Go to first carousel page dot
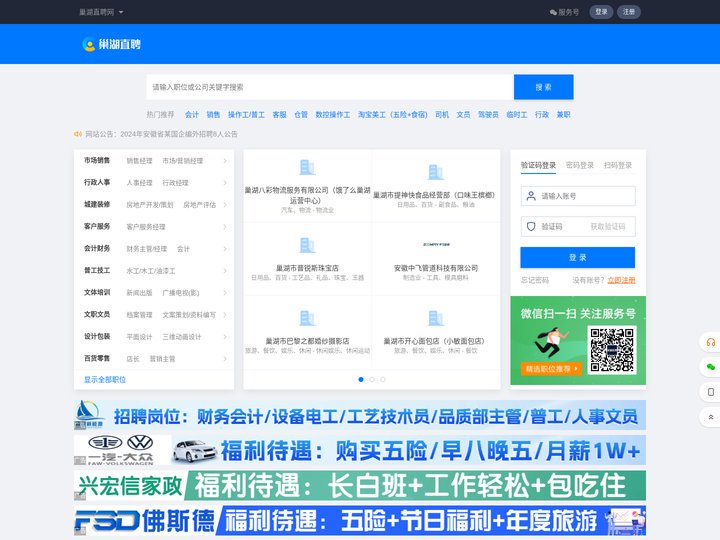Screen dimensions: 720x540 coord(361,379)
